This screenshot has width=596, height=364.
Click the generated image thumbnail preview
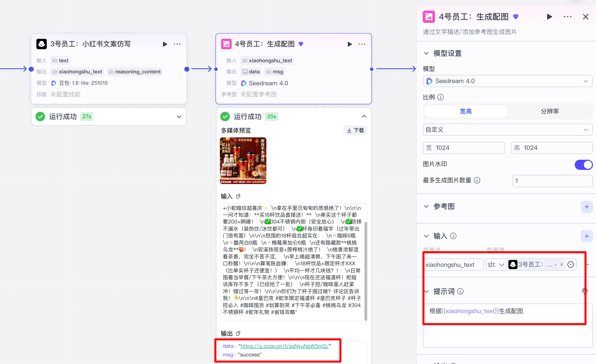point(243,160)
